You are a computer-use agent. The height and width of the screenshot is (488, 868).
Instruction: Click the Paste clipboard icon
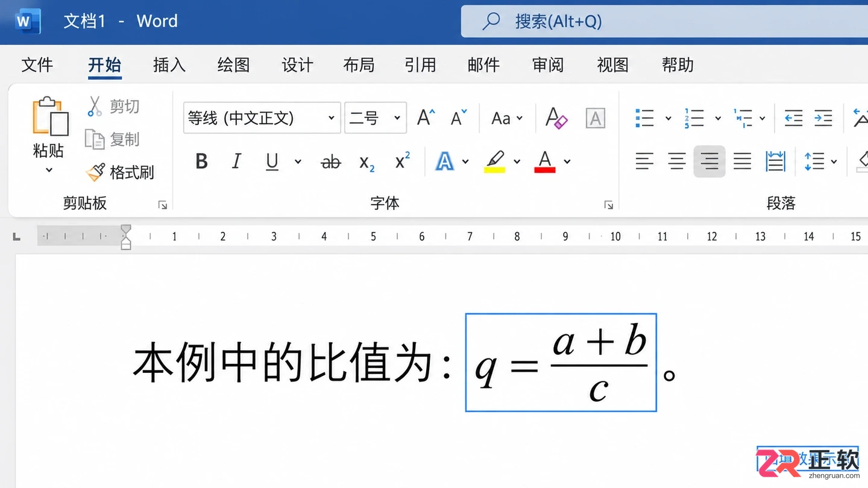[50, 116]
